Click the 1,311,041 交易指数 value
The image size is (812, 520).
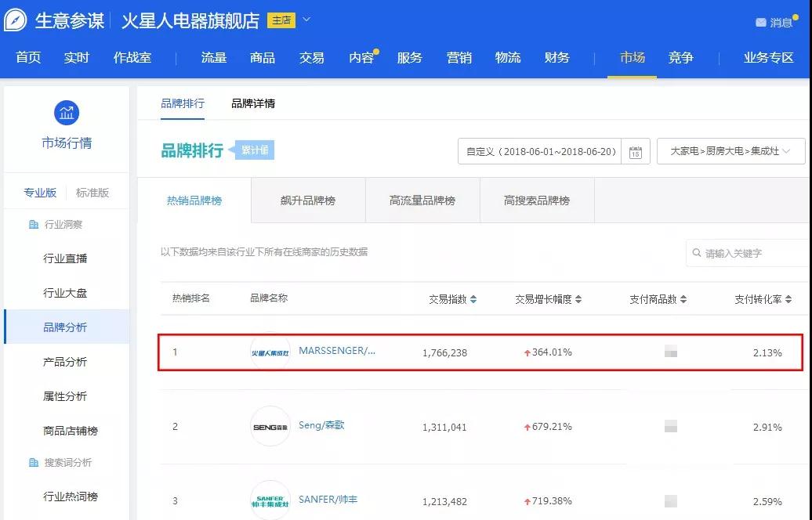tap(445, 428)
